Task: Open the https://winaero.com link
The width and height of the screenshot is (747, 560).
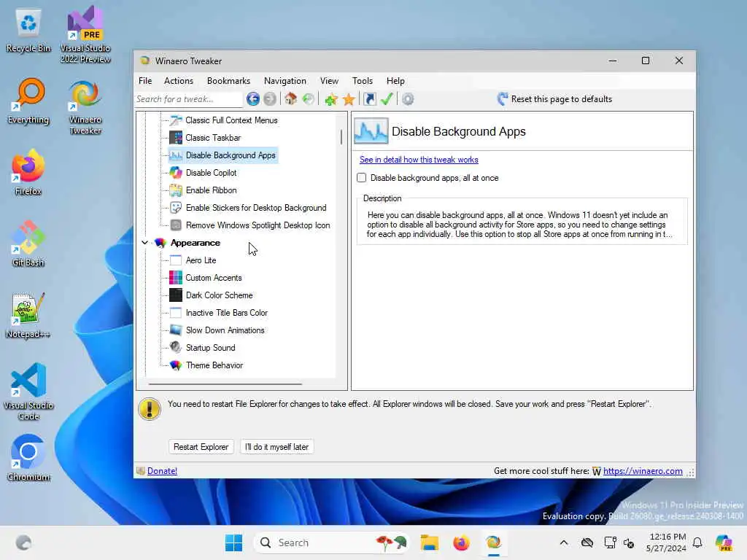Action: click(643, 471)
